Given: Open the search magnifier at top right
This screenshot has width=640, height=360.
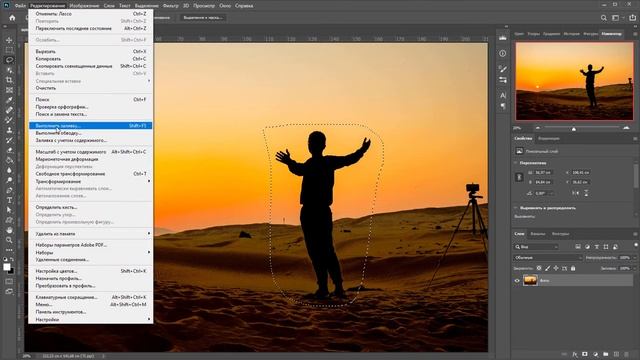Looking at the screenshot, I should (x=604, y=18).
